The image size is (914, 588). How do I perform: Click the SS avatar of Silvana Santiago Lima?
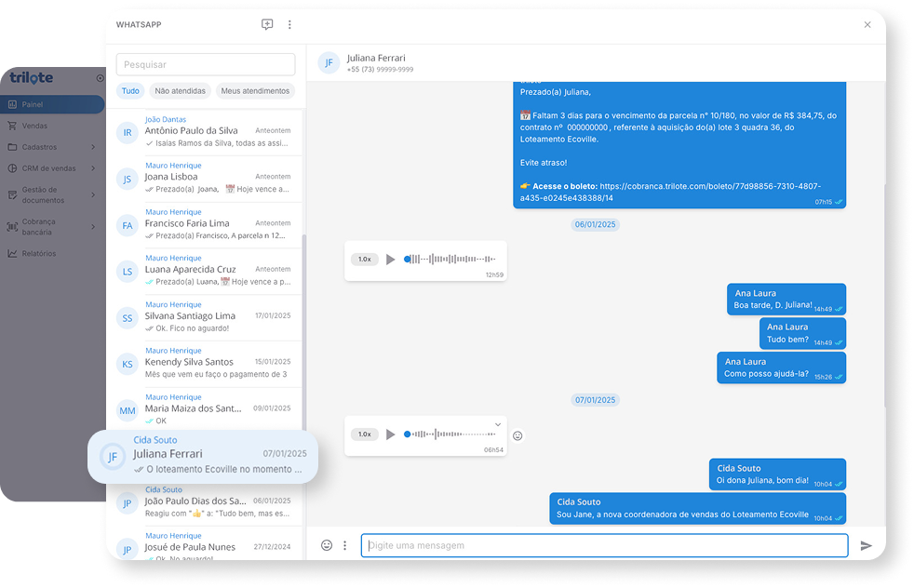click(x=128, y=318)
